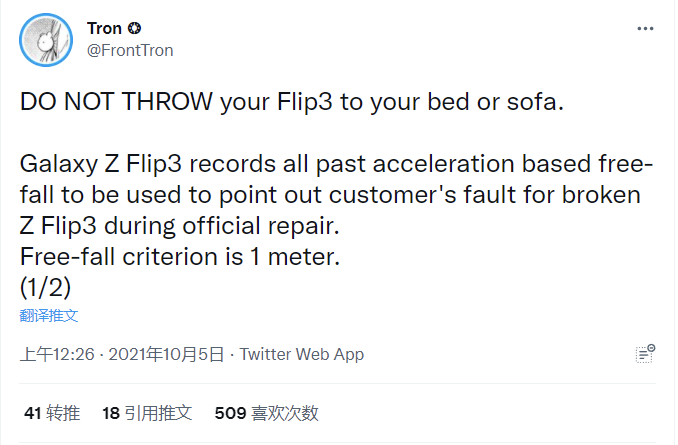Click the "(1/2)" thread marker text
Image resolution: width=678 pixels, height=445 pixels.
(x=45, y=288)
